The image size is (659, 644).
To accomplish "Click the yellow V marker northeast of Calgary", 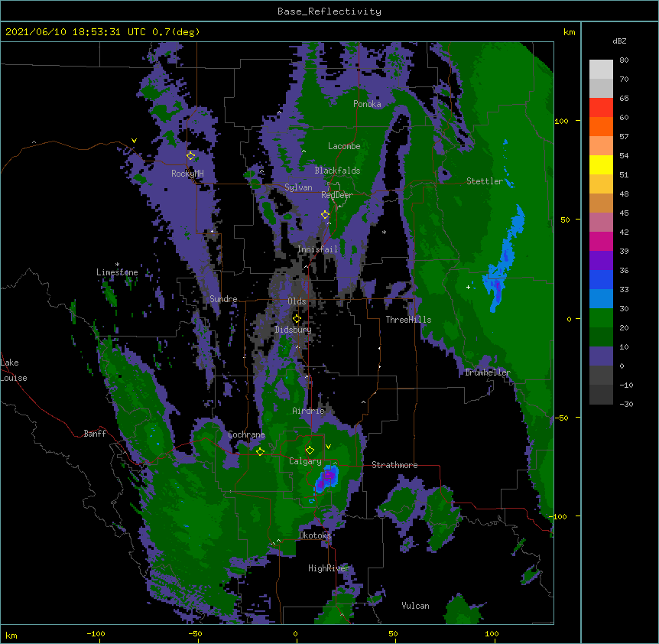I will [328, 447].
